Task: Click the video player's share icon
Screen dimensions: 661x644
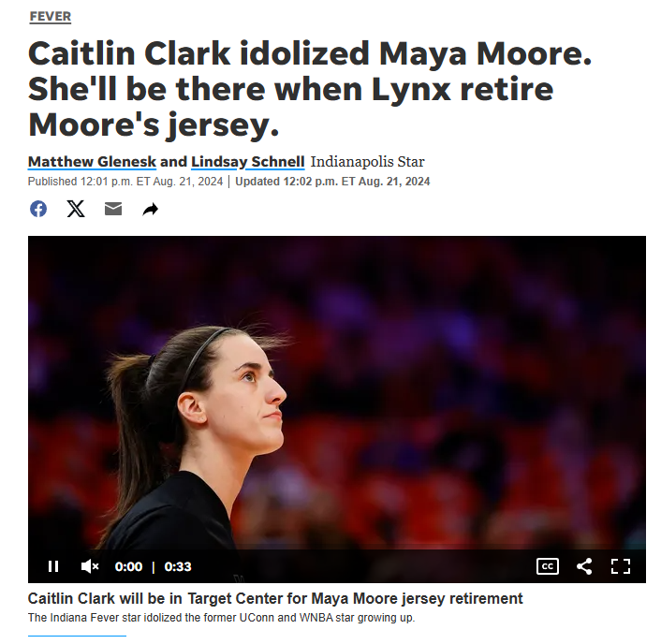Action: [584, 566]
